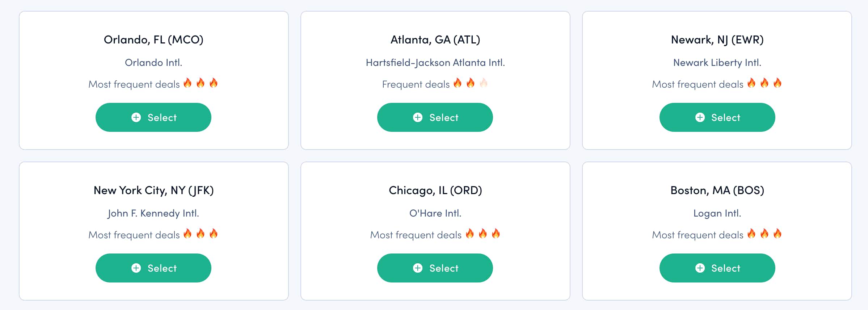Click plus icon in JFK Select button

pos(136,268)
